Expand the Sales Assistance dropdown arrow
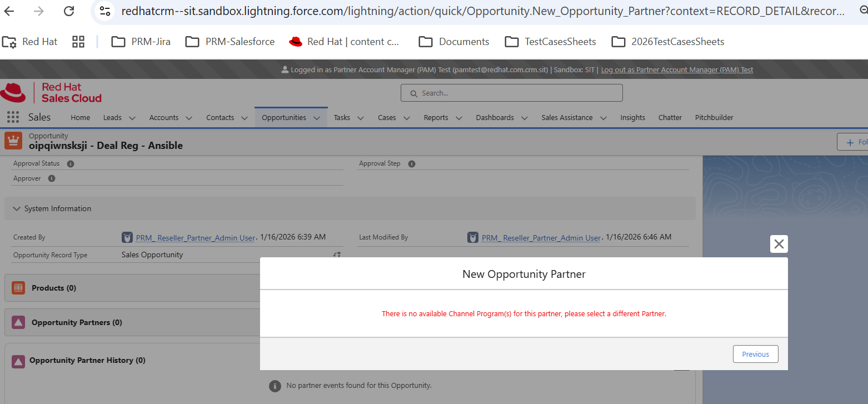 603,118
